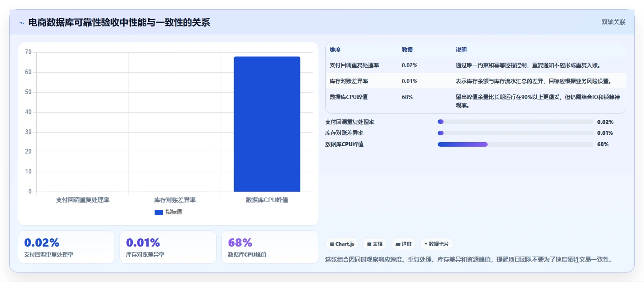Click the 70 y-axis tick label

pyautogui.click(x=28, y=52)
